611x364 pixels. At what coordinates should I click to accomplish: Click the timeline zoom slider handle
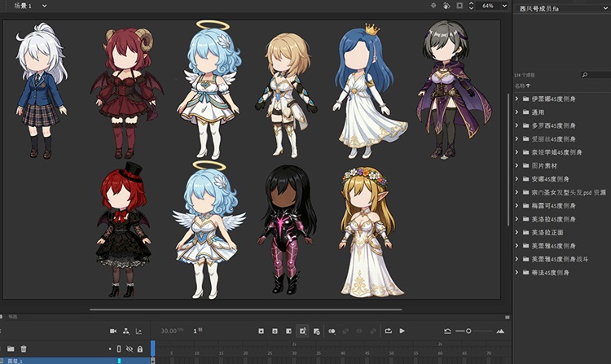pos(468,331)
